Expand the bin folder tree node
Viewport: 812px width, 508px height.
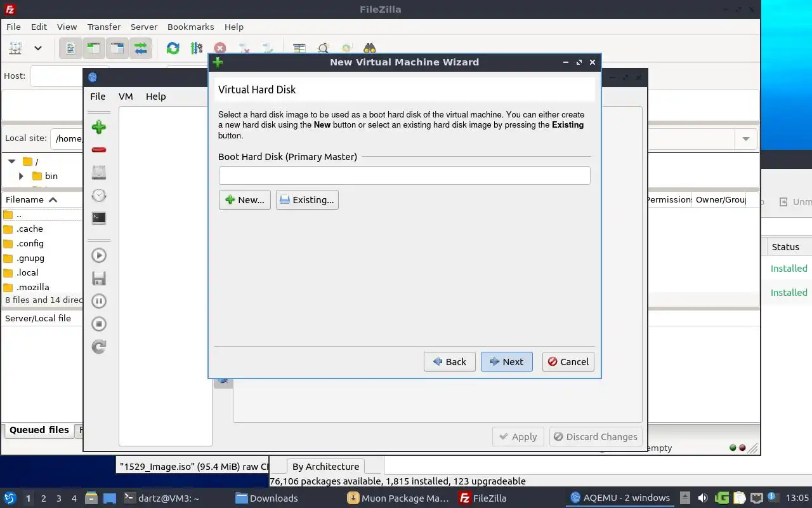click(22, 176)
